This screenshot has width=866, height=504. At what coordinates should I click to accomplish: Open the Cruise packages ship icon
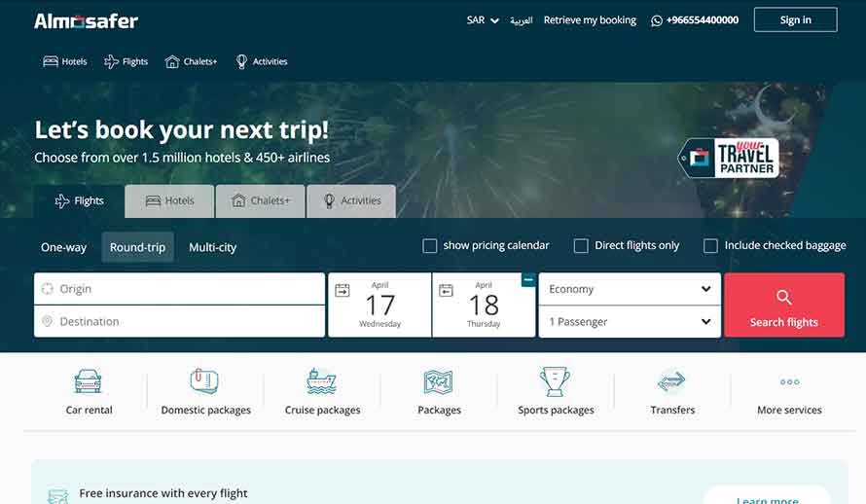tap(321, 380)
